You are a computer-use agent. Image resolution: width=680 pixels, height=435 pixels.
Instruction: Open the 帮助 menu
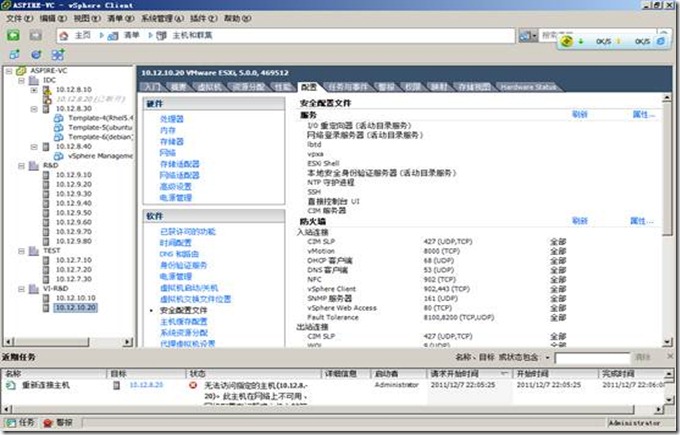[x=237, y=19]
